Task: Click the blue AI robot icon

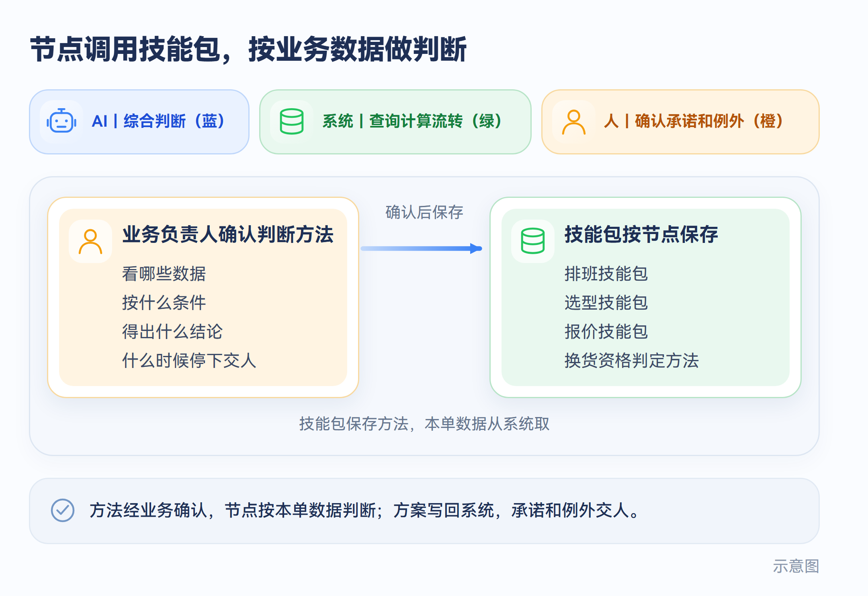Action: (x=61, y=121)
